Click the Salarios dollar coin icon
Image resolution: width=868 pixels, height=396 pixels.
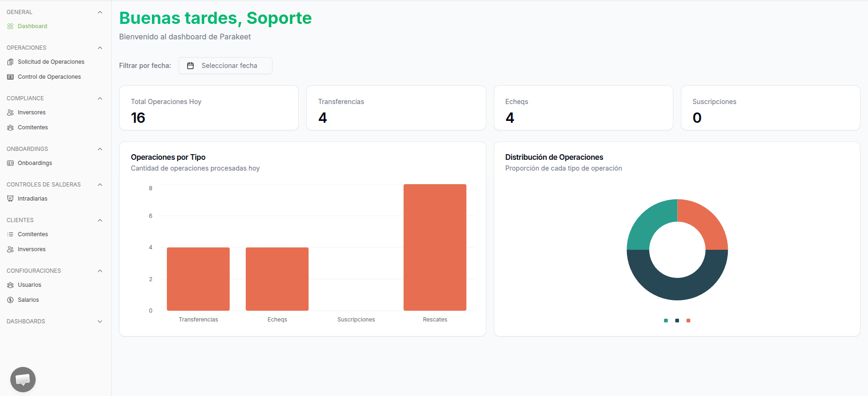click(10, 300)
